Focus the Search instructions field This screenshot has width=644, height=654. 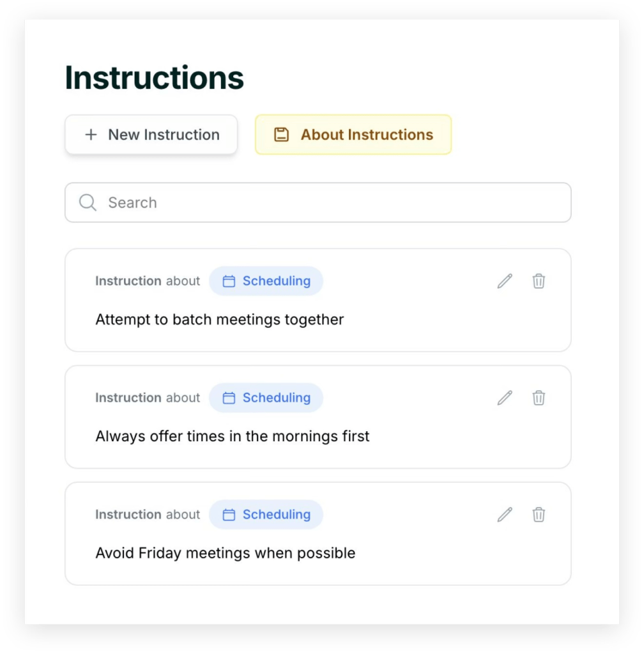332,202
